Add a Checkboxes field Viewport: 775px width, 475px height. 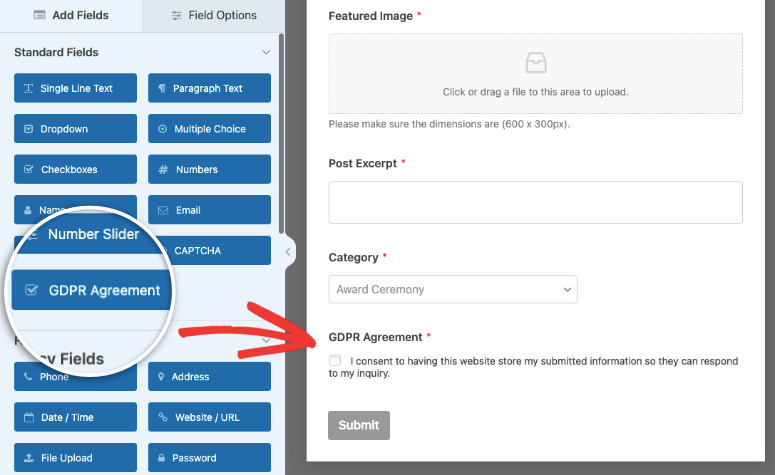coord(75,169)
